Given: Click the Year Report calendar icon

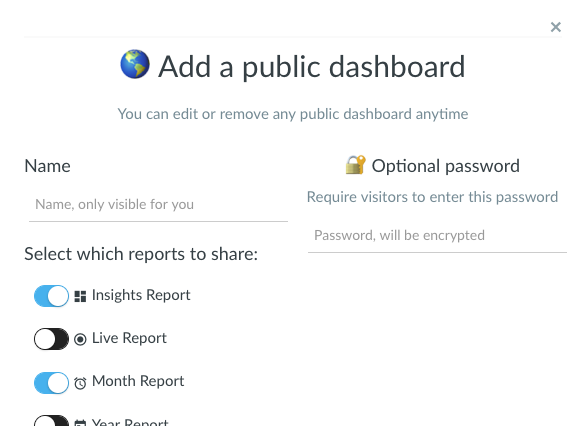Looking at the screenshot, I should (x=80, y=423).
